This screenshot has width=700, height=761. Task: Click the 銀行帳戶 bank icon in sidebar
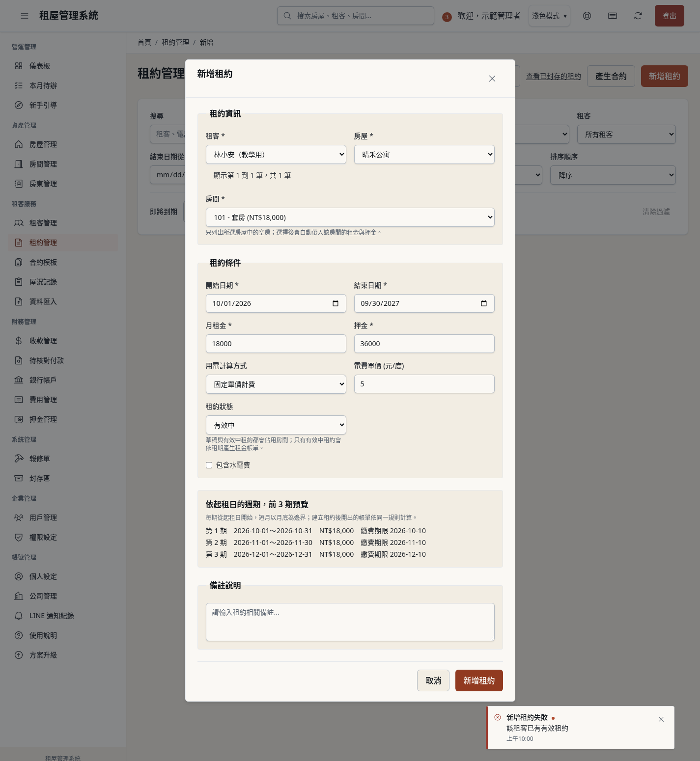click(19, 380)
